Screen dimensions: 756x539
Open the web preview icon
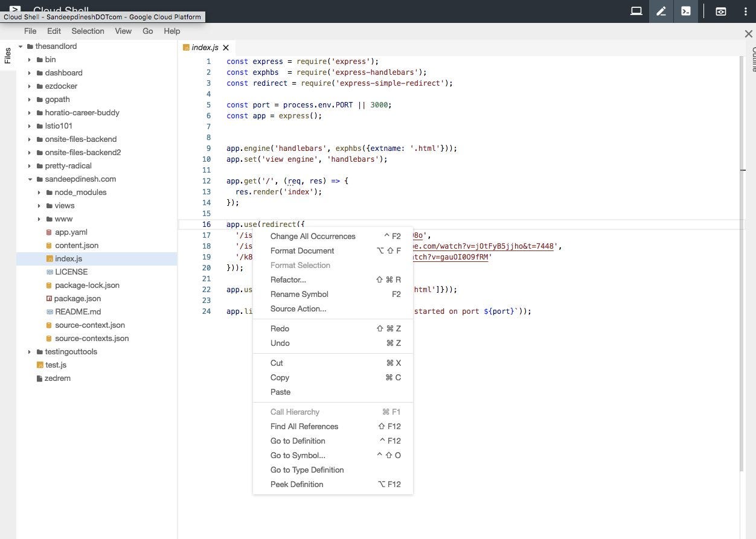pos(720,11)
